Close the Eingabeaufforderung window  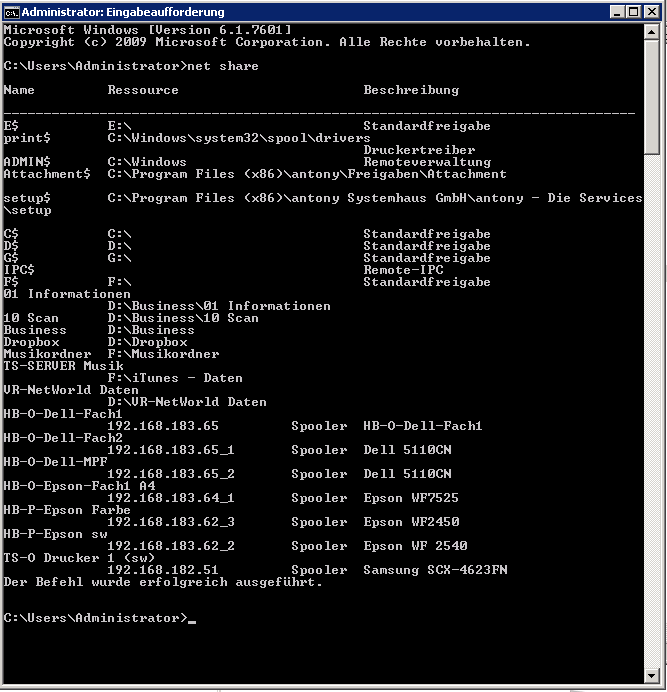(651, 12)
